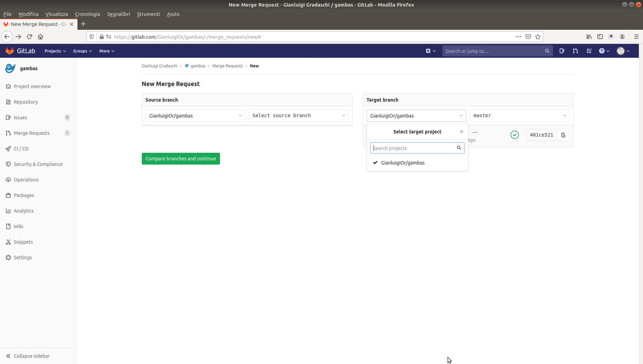
Task: Click the Firefox reload page button
Action: [x=30, y=37]
